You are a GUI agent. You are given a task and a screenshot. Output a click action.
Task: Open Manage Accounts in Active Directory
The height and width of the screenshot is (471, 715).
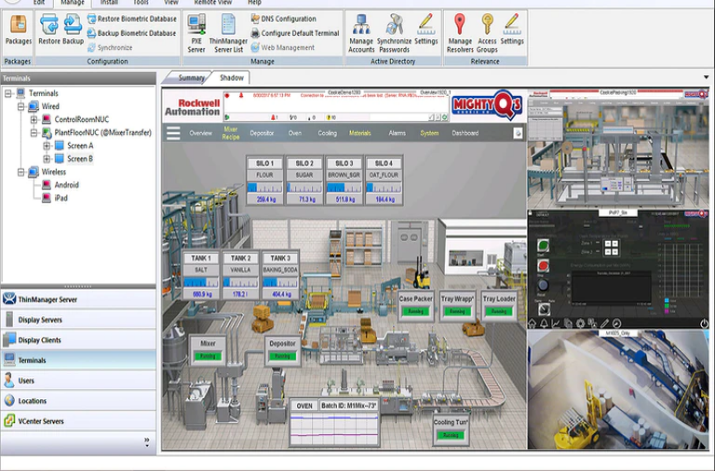tap(361, 33)
